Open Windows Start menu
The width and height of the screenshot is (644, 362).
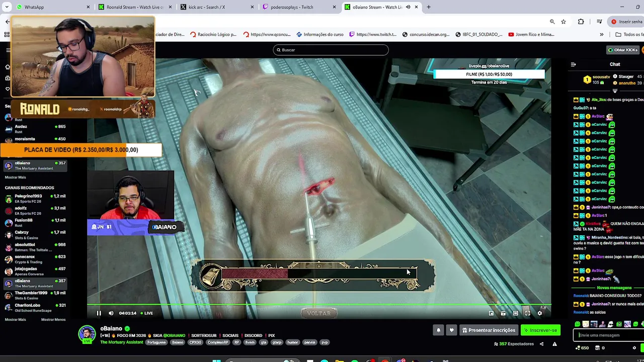coord(216,360)
